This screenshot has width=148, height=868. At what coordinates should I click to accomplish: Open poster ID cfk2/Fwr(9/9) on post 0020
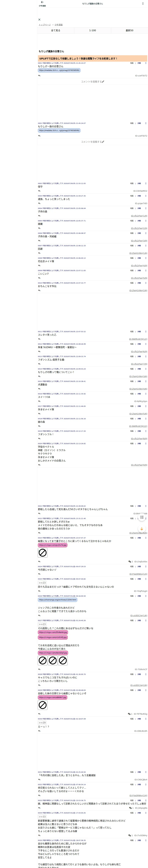(139, 465)
